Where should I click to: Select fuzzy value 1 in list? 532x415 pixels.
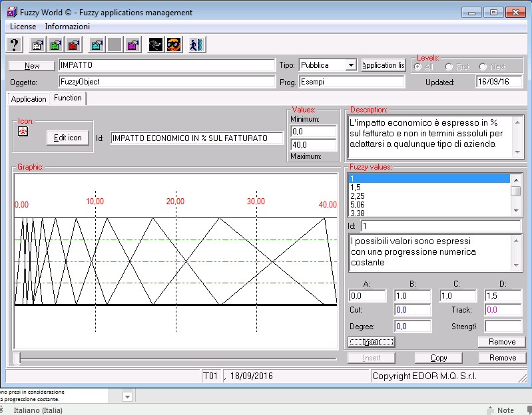[429, 179]
